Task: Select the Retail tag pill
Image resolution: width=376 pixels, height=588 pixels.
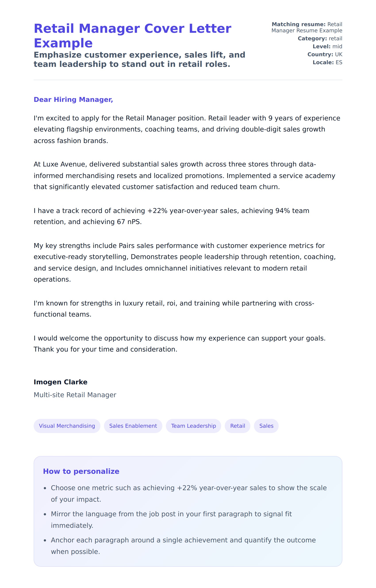Action: (x=237, y=426)
